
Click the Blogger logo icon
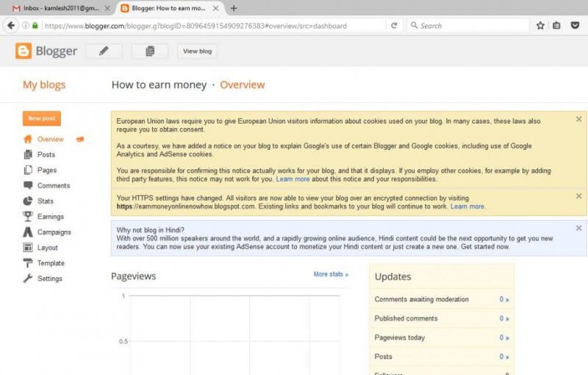(24, 51)
